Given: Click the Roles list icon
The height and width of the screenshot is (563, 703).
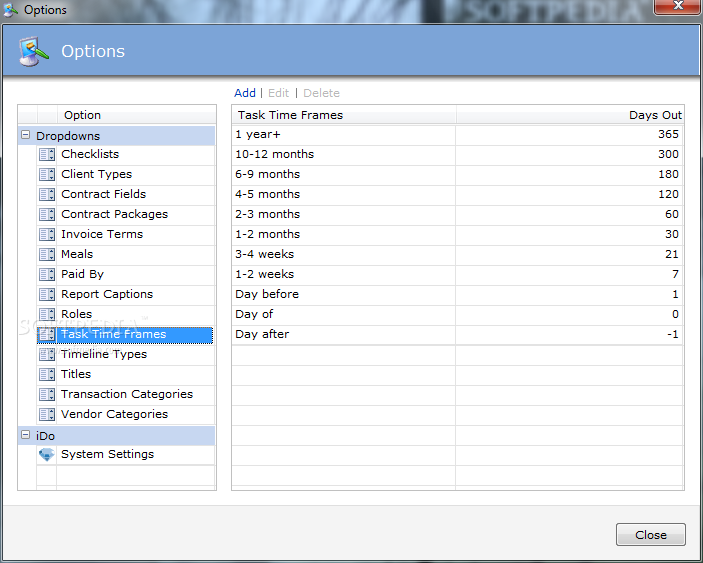Looking at the screenshot, I should pos(47,314).
